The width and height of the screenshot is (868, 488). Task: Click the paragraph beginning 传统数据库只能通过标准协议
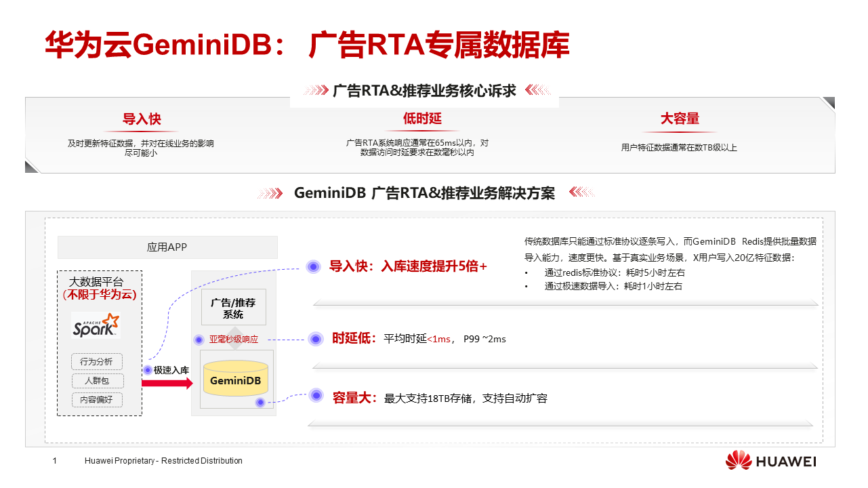pos(670,249)
